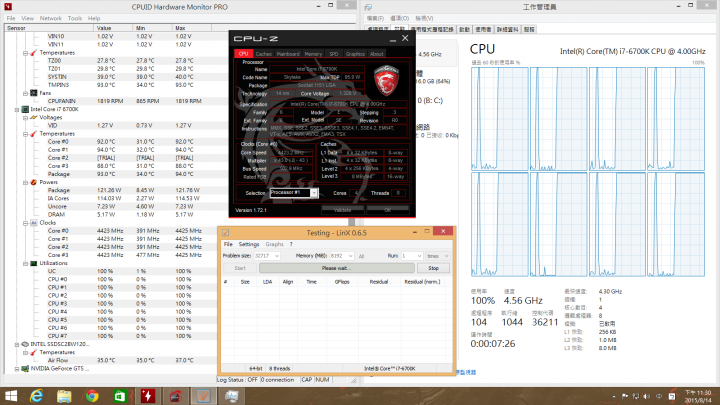Click the Task Manager title bar icon
Screen dimensions: 720x405
pyautogui.click(x=368, y=7)
